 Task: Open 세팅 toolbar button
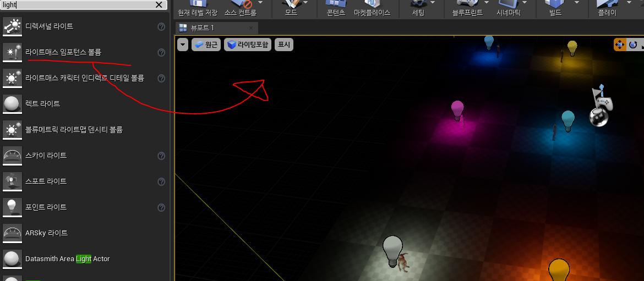[418, 9]
